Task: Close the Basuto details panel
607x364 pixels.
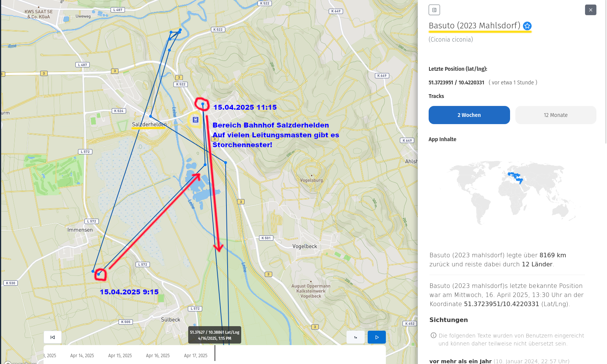Action: pos(590,10)
